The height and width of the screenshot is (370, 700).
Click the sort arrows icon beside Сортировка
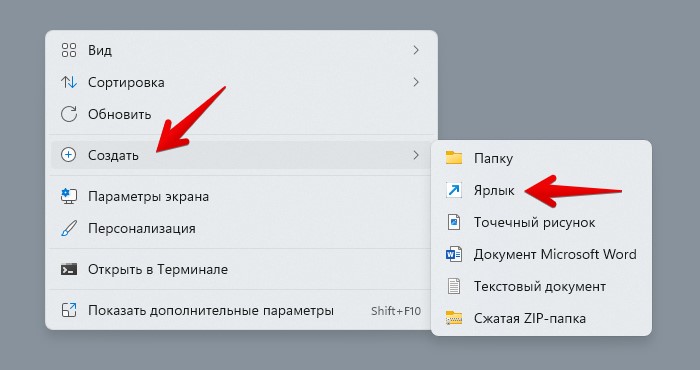tap(69, 82)
